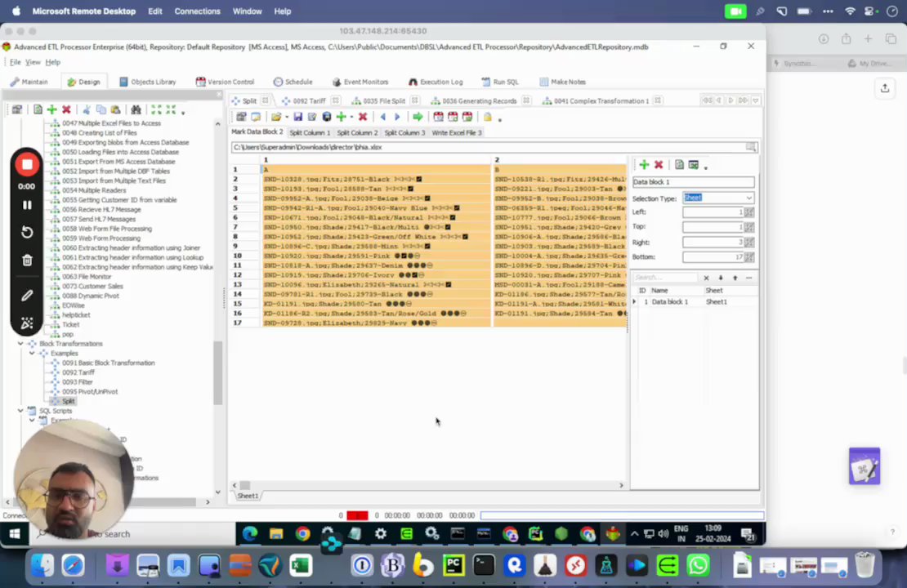Viewport: 907px width, 588px height.
Task: Select the Sheet1 tab at bottom
Action: click(248, 496)
